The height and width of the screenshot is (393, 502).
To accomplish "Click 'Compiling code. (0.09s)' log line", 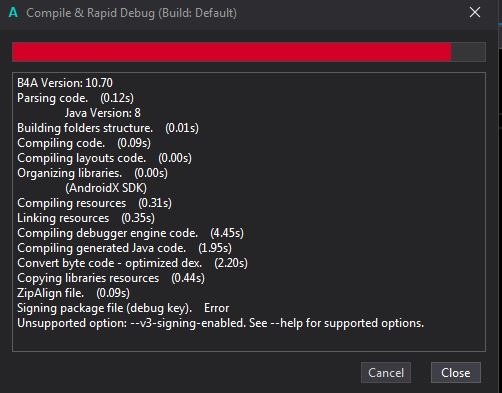I will point(84,143).
